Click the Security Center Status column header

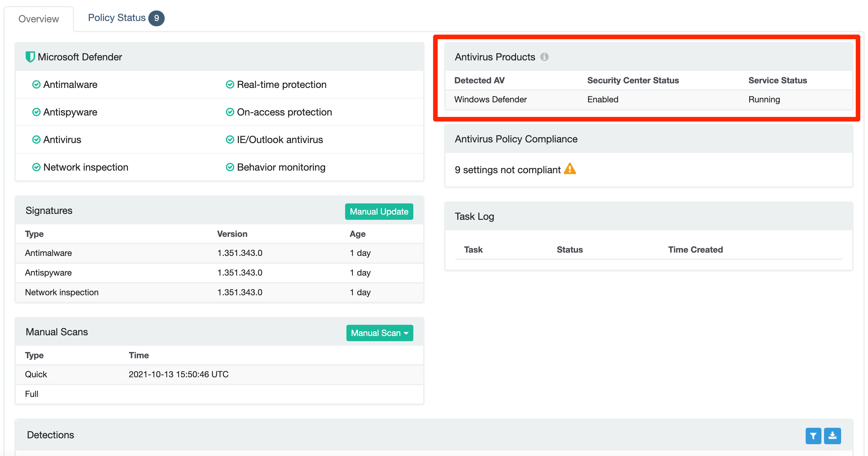click(633, 81)
